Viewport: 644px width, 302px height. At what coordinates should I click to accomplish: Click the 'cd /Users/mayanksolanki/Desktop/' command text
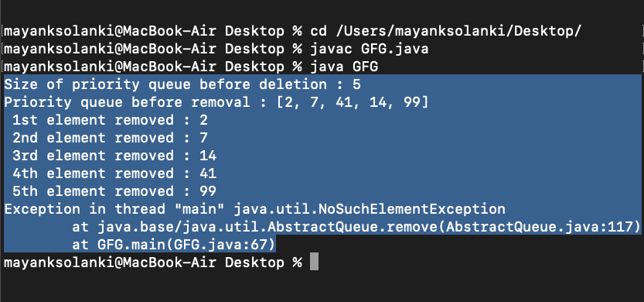(x=446, y=31)
